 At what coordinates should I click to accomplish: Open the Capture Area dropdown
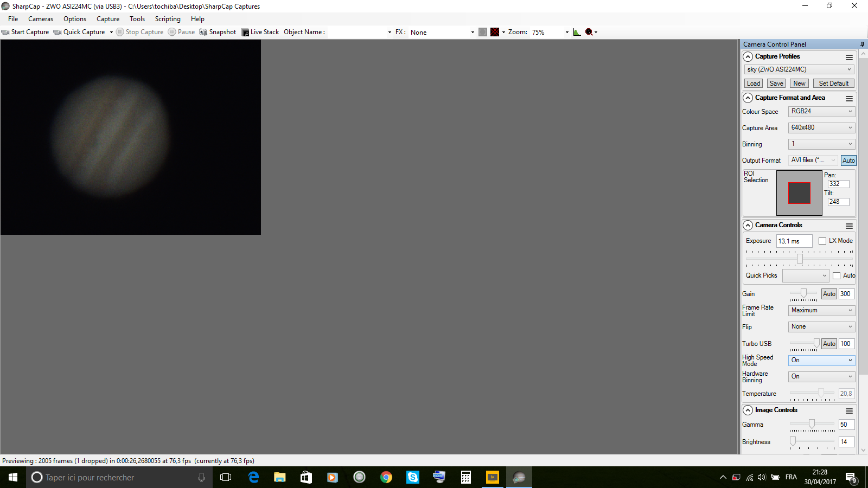tap(821, 128)
